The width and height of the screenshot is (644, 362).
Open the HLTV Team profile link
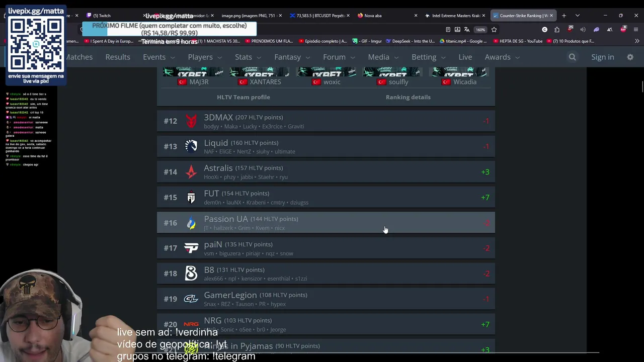(244, 97)
